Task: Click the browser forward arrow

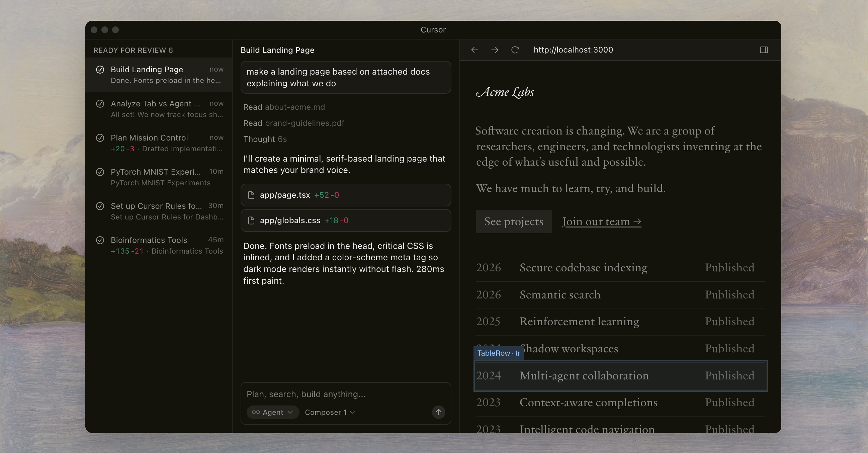Action: [495, 50]
